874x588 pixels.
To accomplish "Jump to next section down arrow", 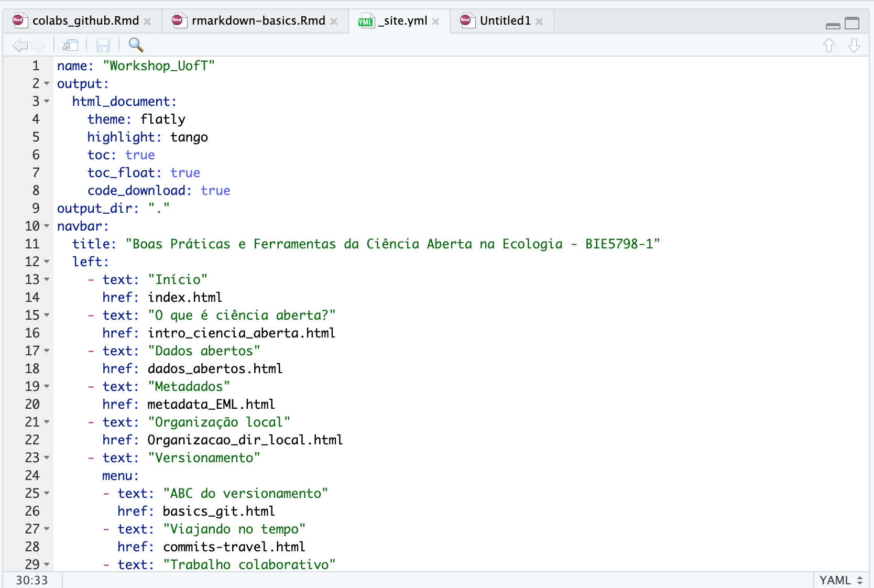I will (854, 46).
